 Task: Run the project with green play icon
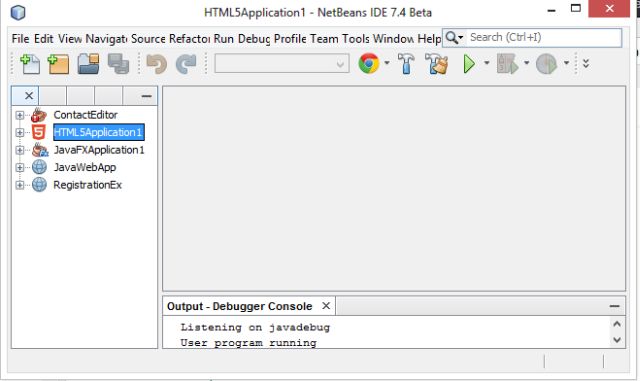[469, 64]
